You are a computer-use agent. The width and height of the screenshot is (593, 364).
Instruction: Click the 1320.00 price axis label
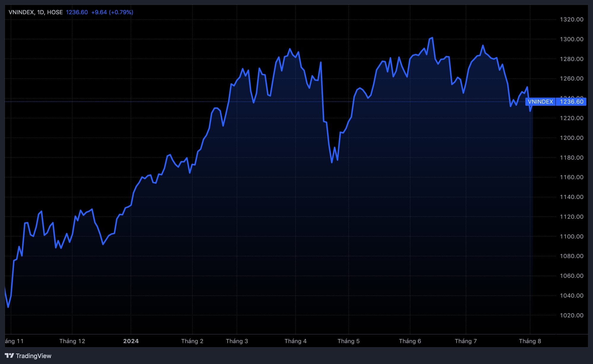tap(571, 20)
